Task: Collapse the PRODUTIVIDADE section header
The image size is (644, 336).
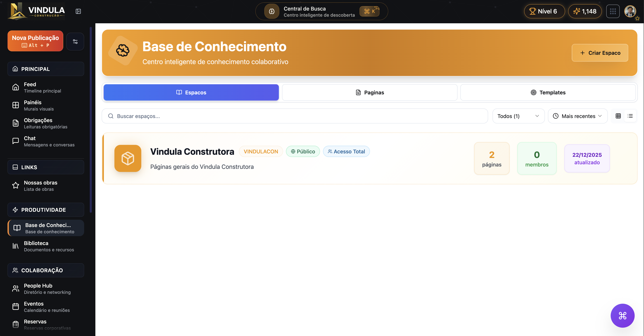Action: (46, 210)
